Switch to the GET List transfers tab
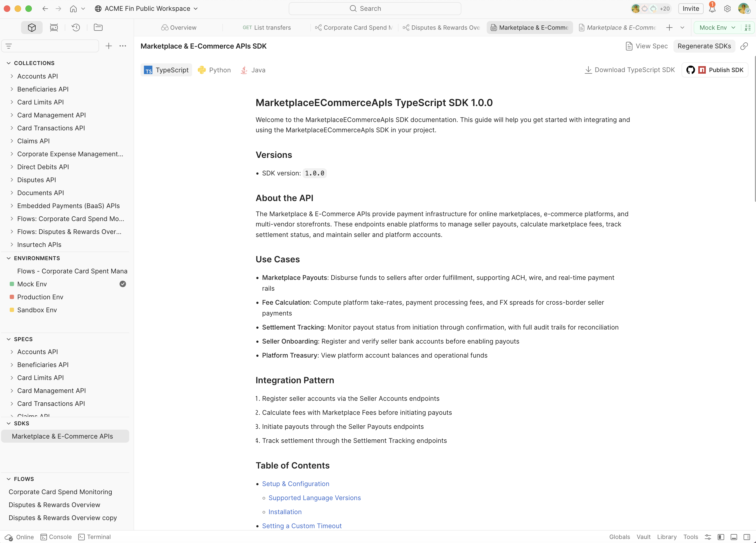The image size is (756, 543). click(267, 28)
